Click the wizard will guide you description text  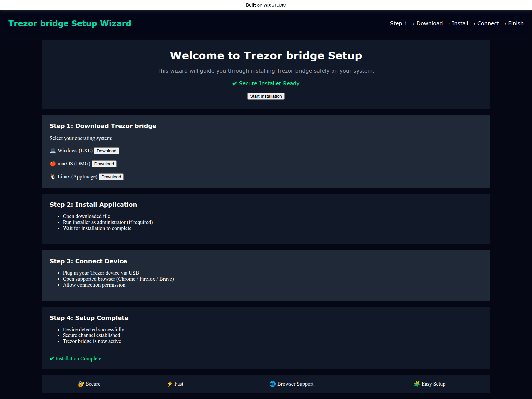(266, 71)
